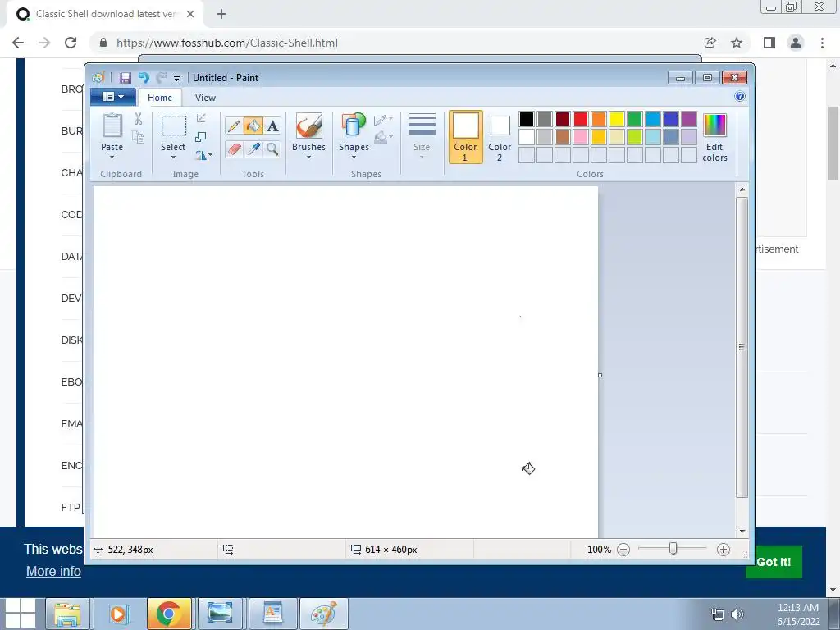Open the More info link
The width and height of the screenshot is (840, 630).
point(53,571)
